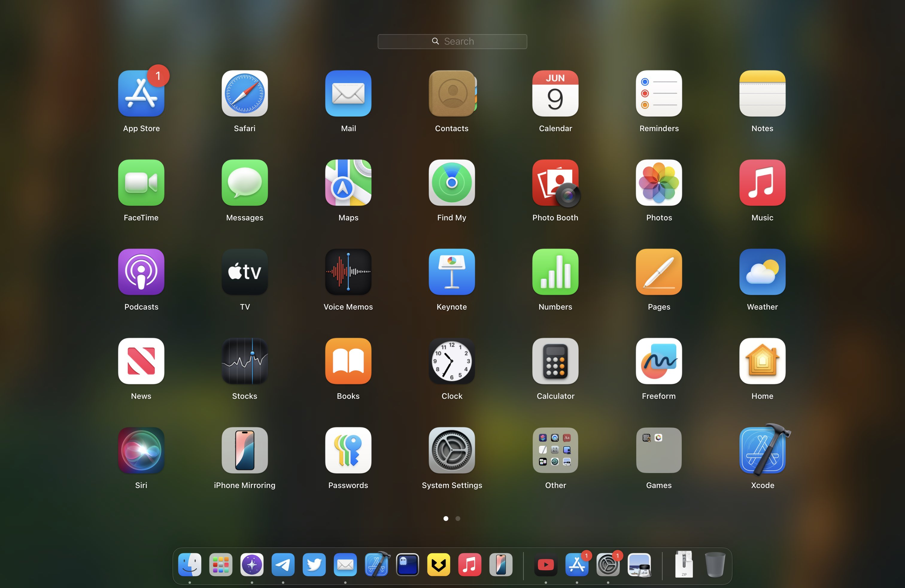The width and height of the screenshot is (905, 588).
Task: Click the Launchpad Search field
Action: pos(452,41)
